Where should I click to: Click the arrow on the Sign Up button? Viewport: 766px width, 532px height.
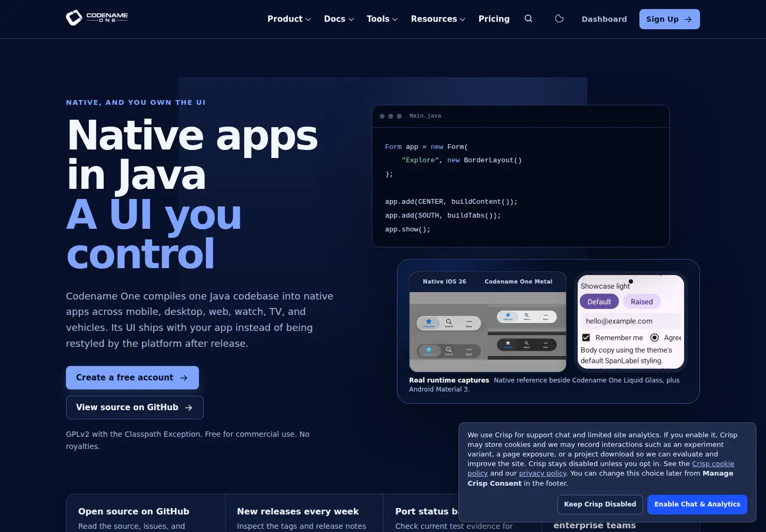click(x=688, y=19)
